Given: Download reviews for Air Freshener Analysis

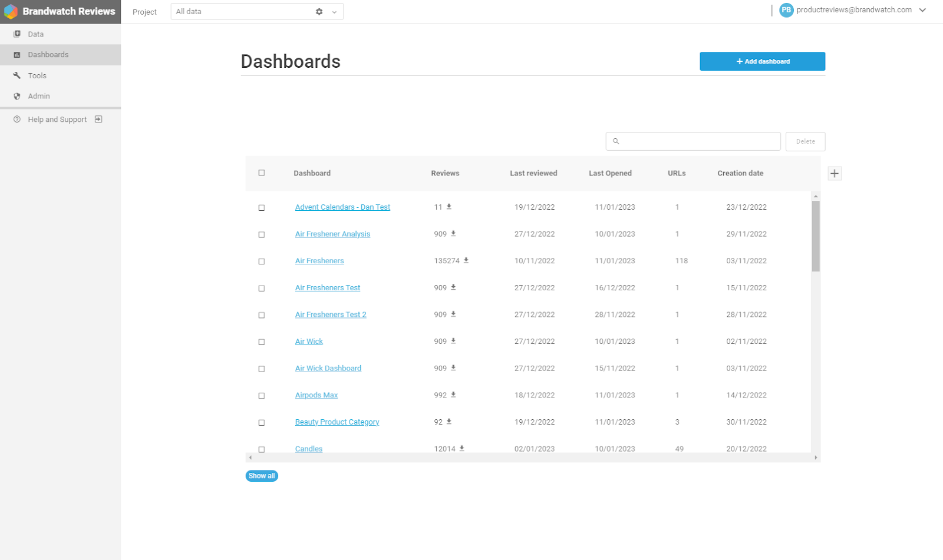Looking at the screenshot, I should pos(453,234).
